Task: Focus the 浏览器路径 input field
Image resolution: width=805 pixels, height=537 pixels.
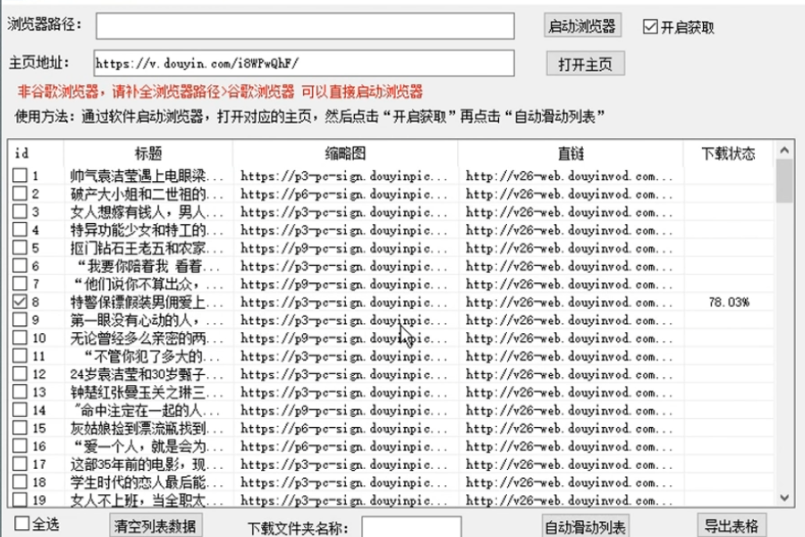Action: tap(305, 25)
